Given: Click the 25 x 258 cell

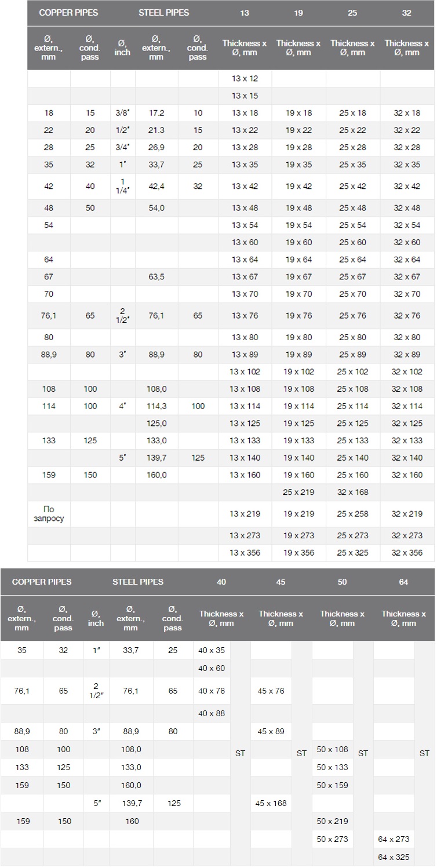Looking at the screenshot, I should (352, 514).
